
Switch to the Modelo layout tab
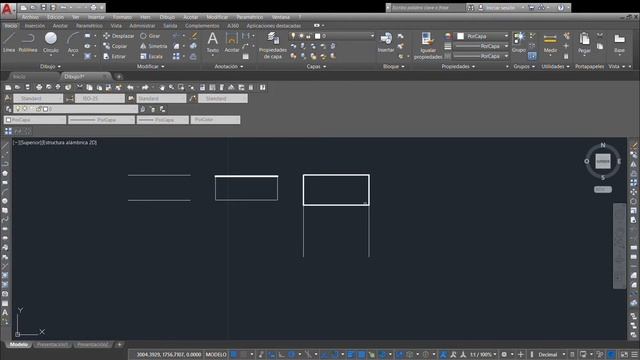click(x=19, y=344)
